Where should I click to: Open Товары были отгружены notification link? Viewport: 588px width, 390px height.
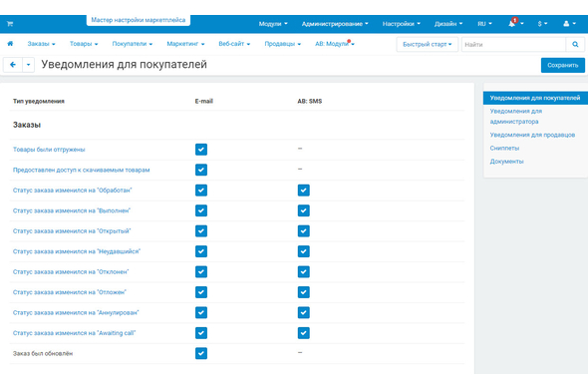(49, 150)
